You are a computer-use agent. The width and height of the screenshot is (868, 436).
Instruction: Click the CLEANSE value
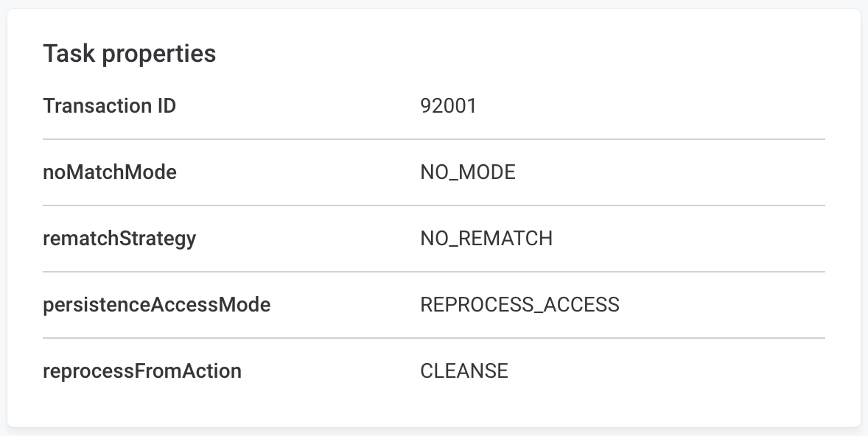click(464, 370)
